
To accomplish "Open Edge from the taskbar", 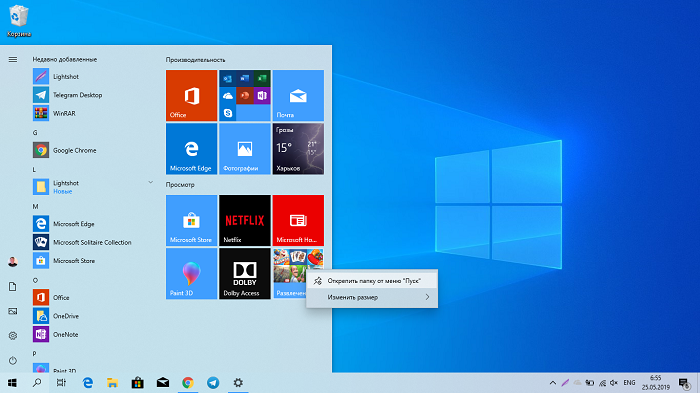I will 88,383.
